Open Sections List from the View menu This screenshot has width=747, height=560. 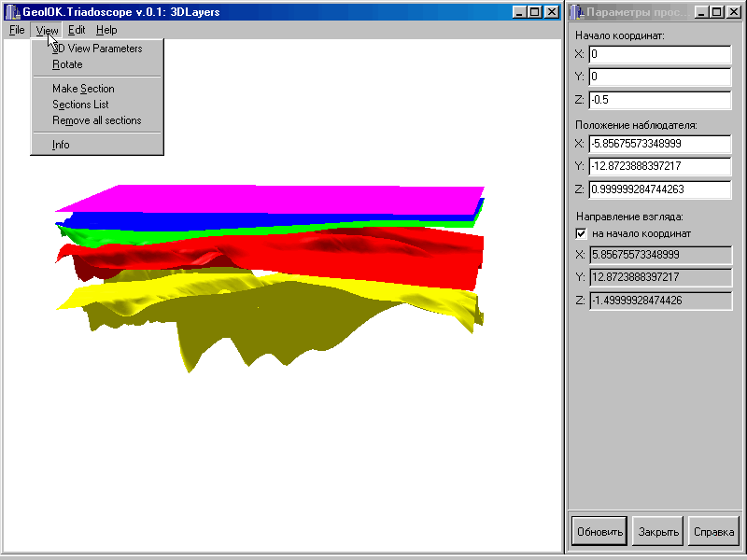point(80,105)
